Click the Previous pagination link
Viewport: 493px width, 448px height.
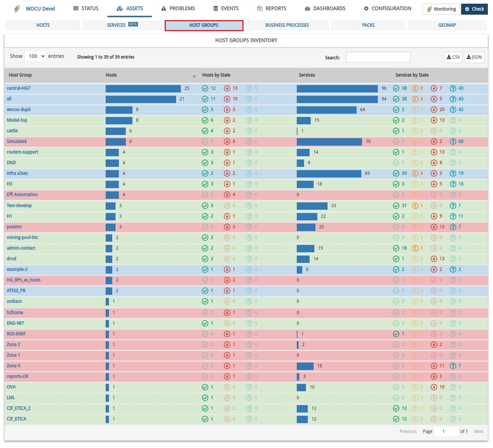tap(408, 432)
